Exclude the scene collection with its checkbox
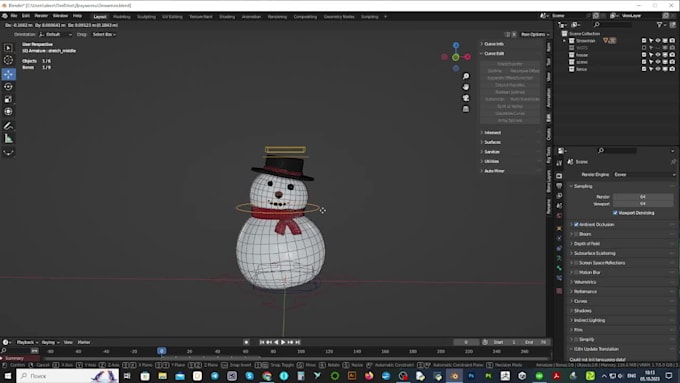This screenshot has width=680, height=383. point(644,62)
